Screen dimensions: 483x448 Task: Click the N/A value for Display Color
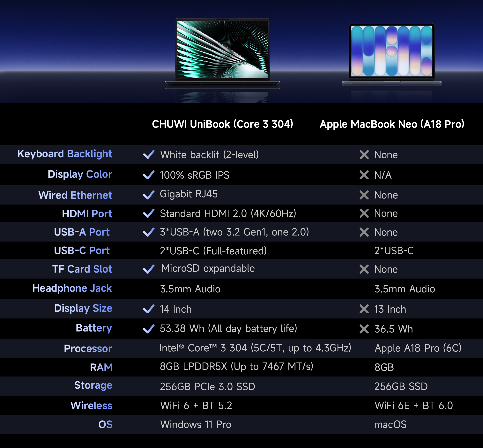coord(383,175)
